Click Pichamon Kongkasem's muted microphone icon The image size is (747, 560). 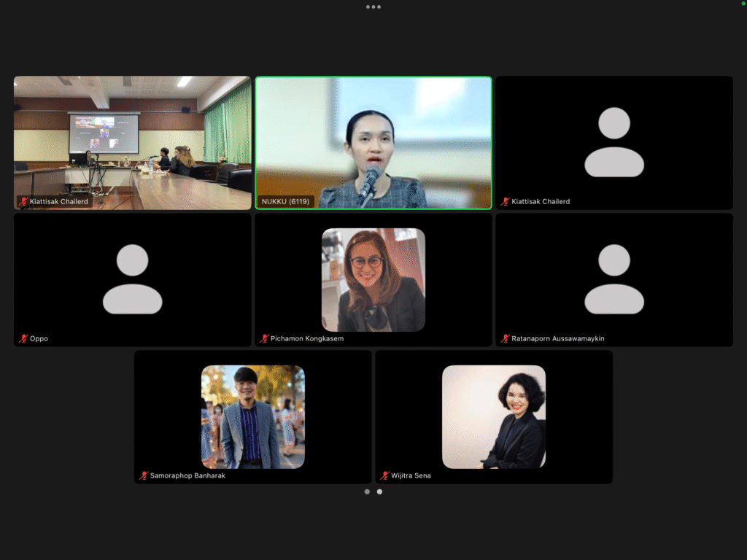click(264, 338)
